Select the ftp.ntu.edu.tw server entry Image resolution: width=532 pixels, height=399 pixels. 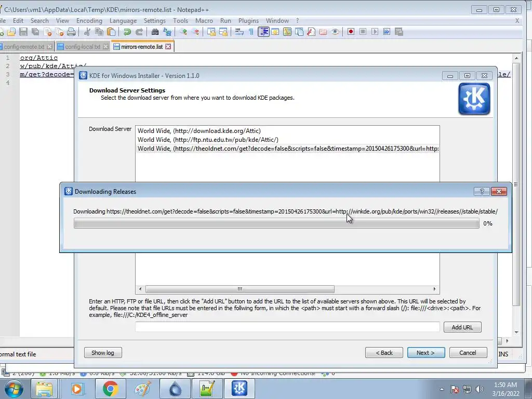tap(287, 140)
